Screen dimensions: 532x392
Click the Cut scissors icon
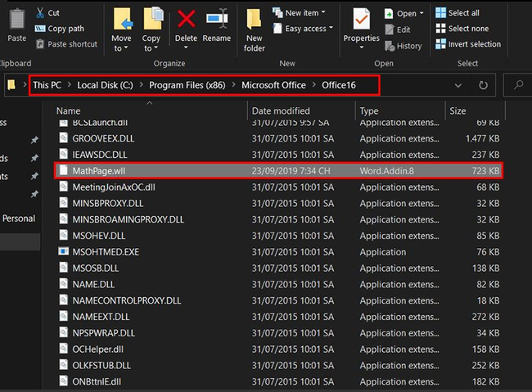[40, 13]
